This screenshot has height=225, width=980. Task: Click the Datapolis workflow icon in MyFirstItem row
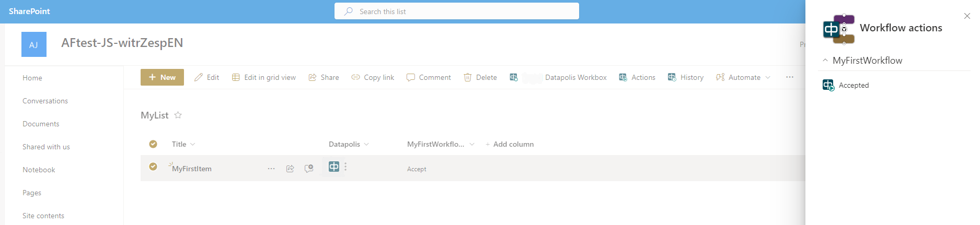click(x=333, y=167)
